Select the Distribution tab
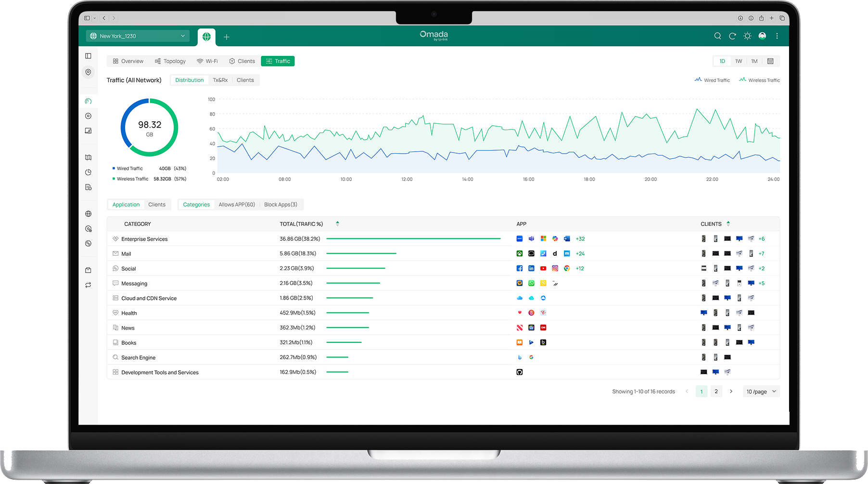Viewport: 868px width, 484px height. pos(190,80)
